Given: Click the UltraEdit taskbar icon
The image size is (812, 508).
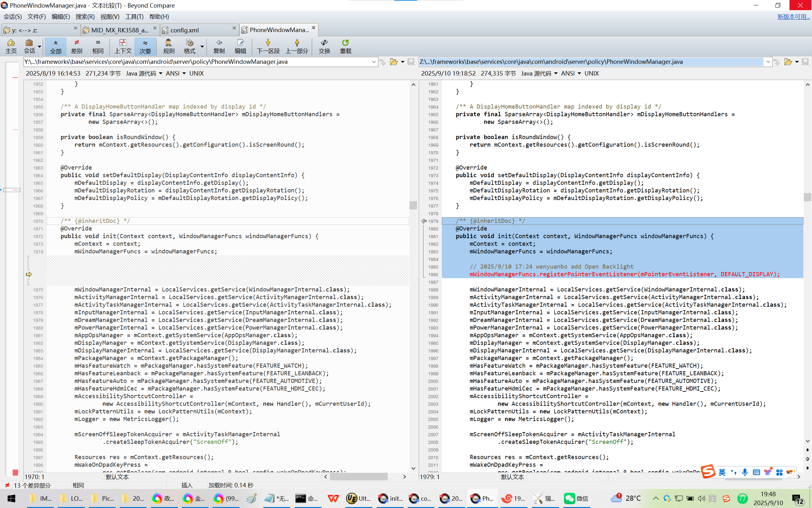Looking at the screenshot, I should pyautogui.click(x=359, y=498).
